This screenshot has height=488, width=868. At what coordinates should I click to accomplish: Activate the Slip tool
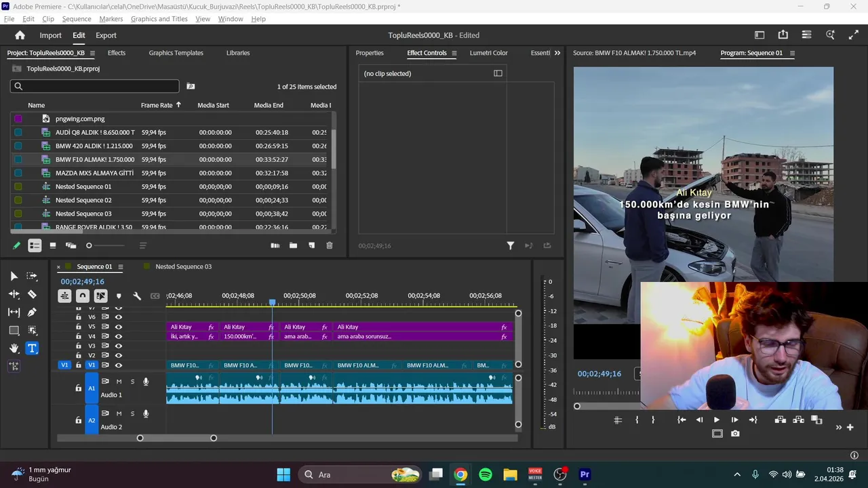tap(14, 312)
